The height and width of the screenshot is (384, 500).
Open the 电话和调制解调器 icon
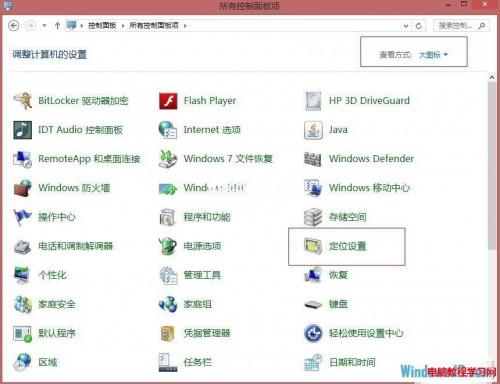tap(22, 246)
